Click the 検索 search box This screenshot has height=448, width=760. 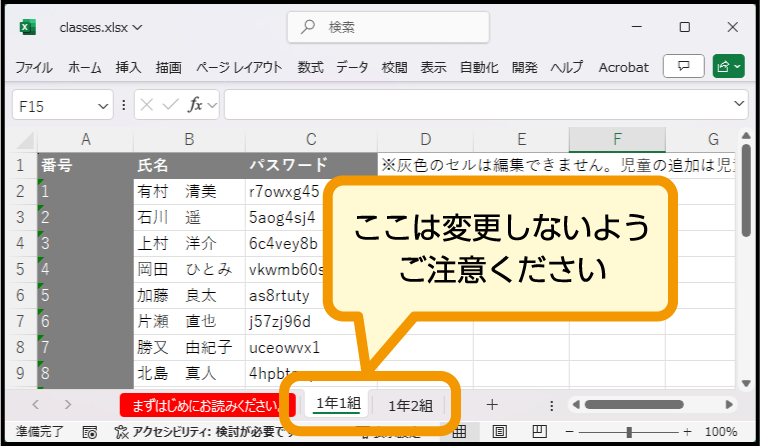click(x=388, y=27)
